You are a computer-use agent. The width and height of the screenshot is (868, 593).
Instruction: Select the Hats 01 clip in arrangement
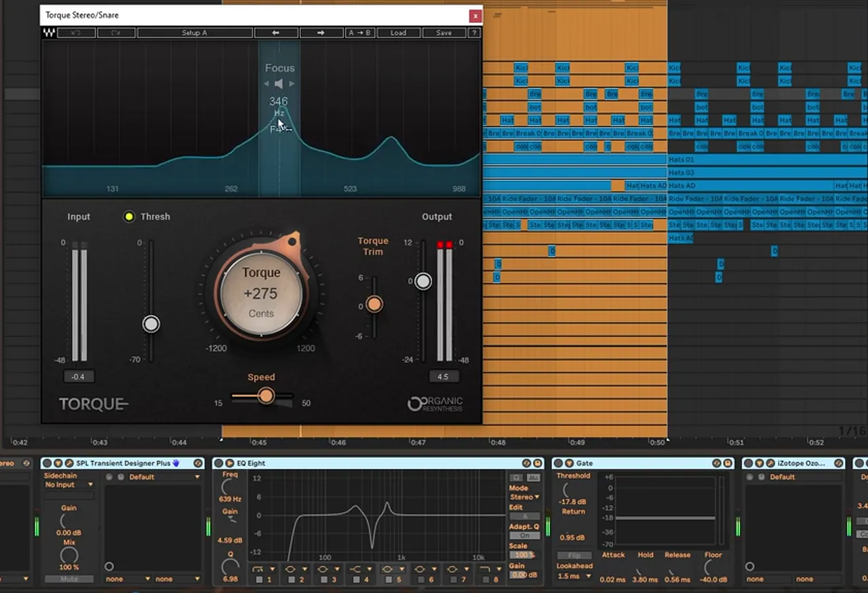click(x=767, y=159)
